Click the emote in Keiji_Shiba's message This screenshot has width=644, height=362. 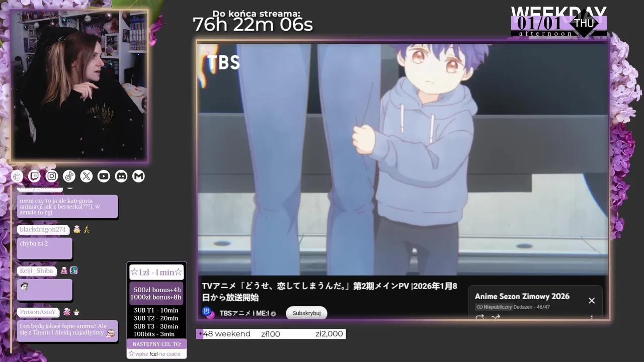pyautogui.click(x=24, y=287)
